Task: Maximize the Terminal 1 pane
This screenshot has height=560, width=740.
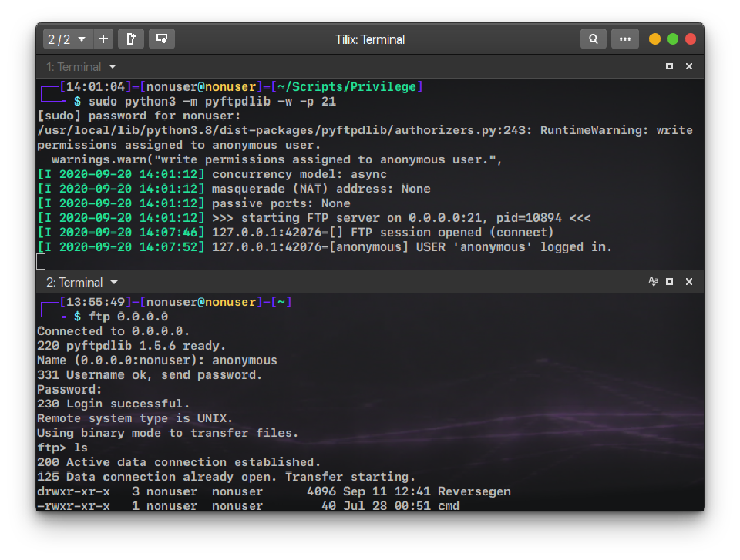Action: pyautogui.click(x=669, y=66)
